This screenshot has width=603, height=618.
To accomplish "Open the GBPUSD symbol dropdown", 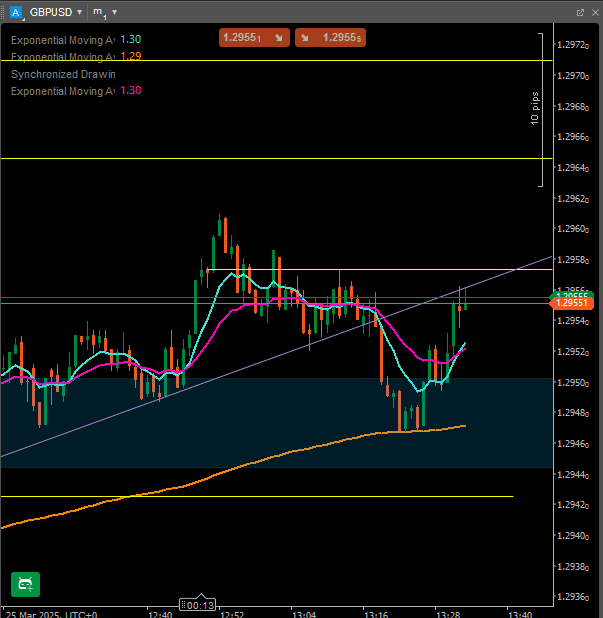I will click(56, 12).
